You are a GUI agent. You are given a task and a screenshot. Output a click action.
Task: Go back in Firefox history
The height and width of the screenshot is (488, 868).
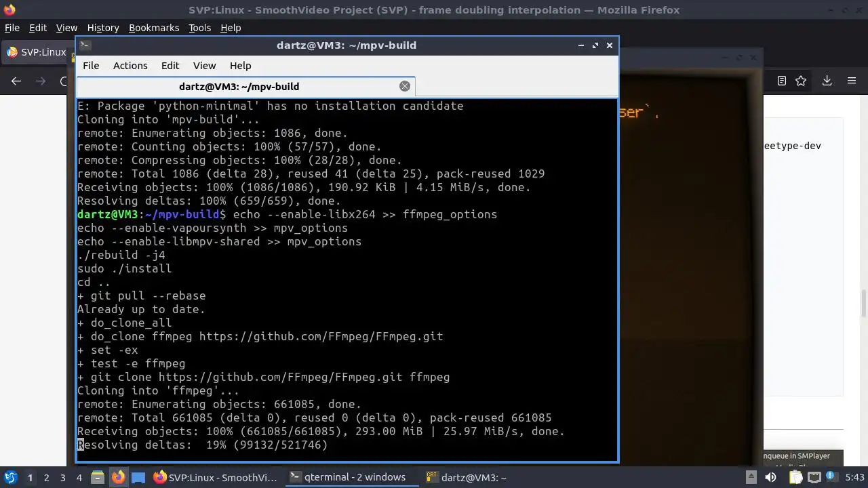point(16,81)
